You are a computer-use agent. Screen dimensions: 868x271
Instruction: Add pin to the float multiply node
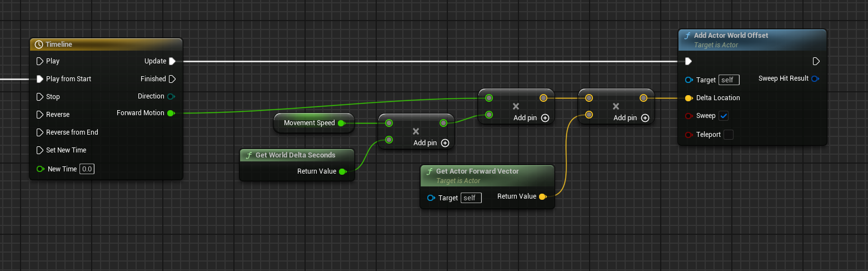coord(445,143)
